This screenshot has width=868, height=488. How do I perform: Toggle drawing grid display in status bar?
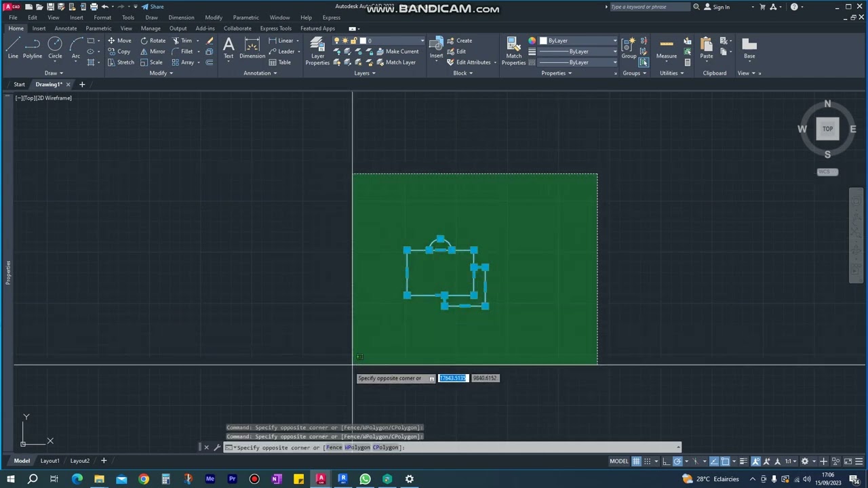[x=636, y=462]
